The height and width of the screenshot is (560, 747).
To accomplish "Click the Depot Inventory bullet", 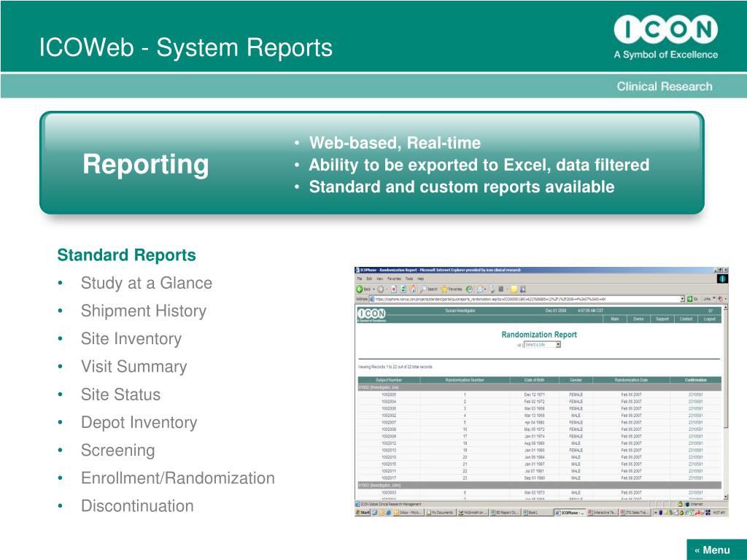I will (139, 422).
